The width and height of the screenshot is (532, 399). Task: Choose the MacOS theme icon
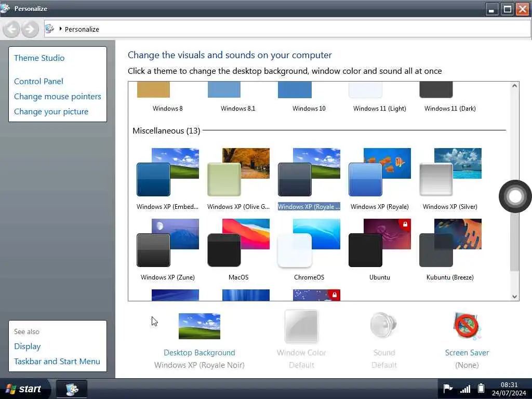coord(238,243)
